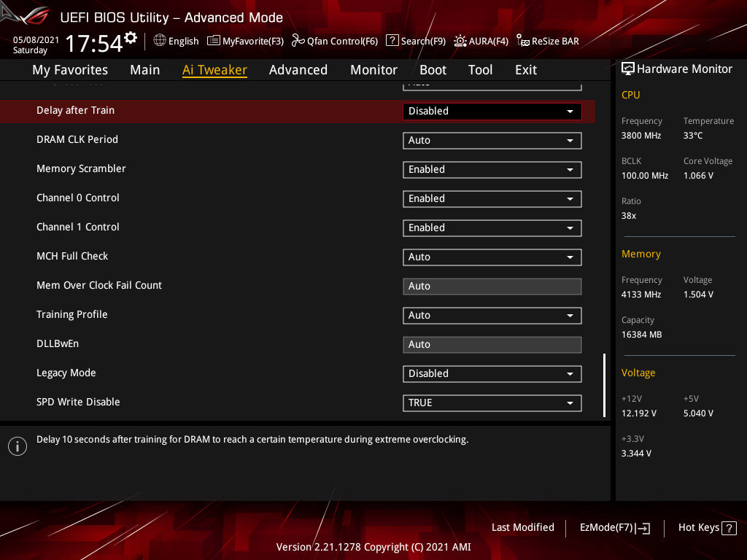Screen dimensions: 747x560
Task: Click the settings list vertical scrollbar
Action: click(x=605, y=385)
